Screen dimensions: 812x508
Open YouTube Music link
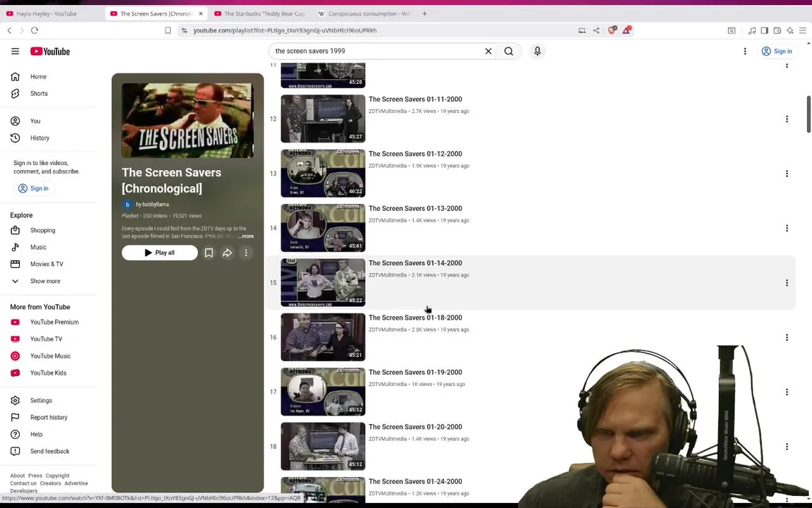pos(49,356)
